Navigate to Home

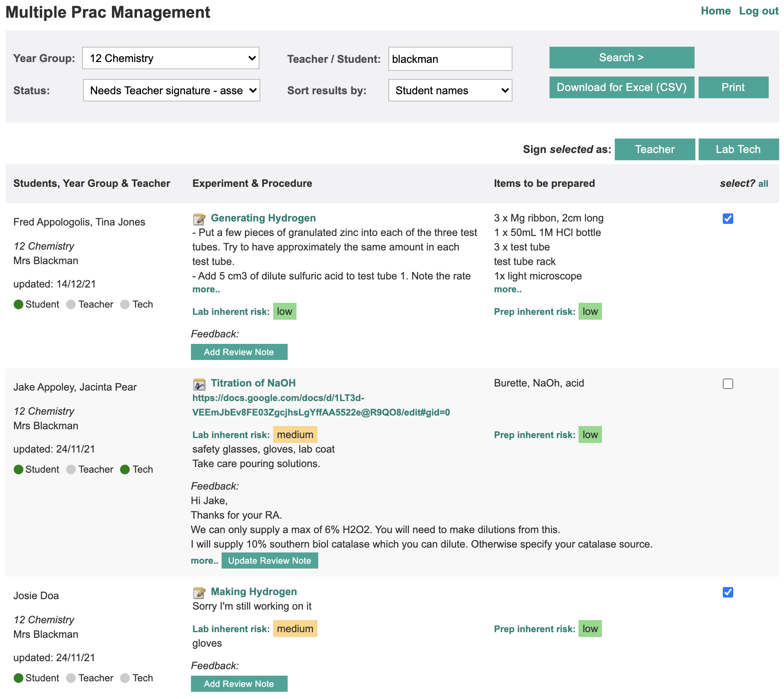(x=716, y=11)
